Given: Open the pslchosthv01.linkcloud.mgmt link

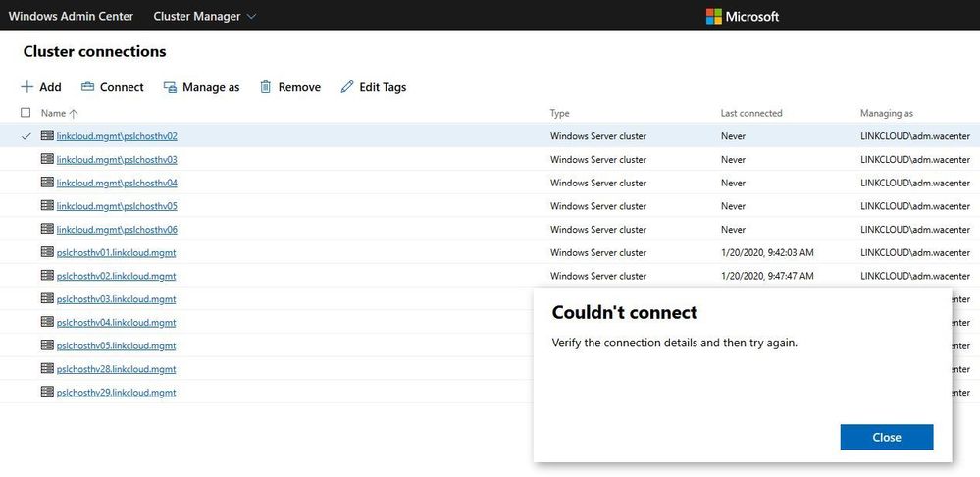Looking at the screenshot, I should [116, 252].
